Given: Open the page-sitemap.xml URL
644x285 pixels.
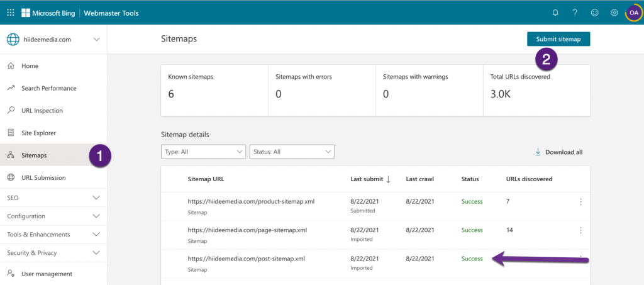Looking at the screenshot, I should click(x=247, y=230).
